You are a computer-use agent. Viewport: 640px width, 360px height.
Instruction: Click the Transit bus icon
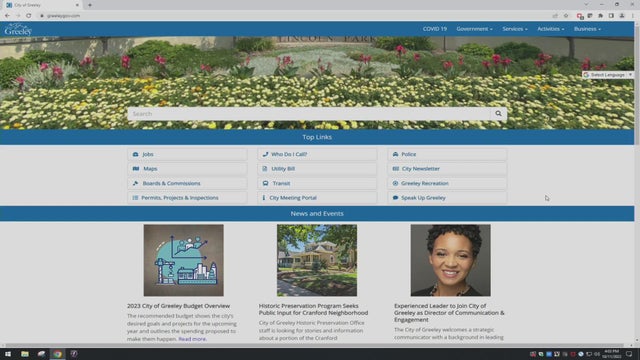265,183
